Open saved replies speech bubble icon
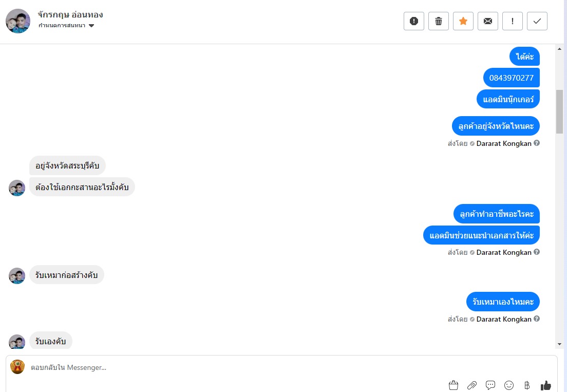 coord(490,385)
